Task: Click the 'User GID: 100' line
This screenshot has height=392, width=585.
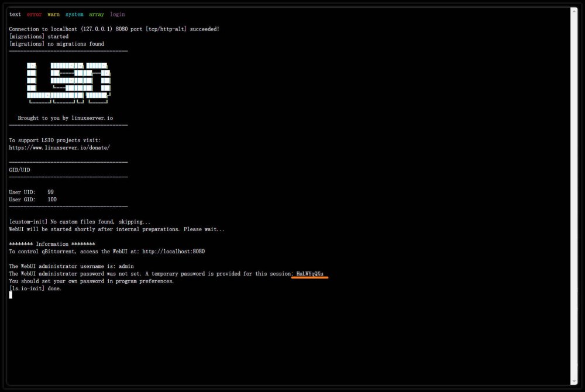Action: coord(33,200)
